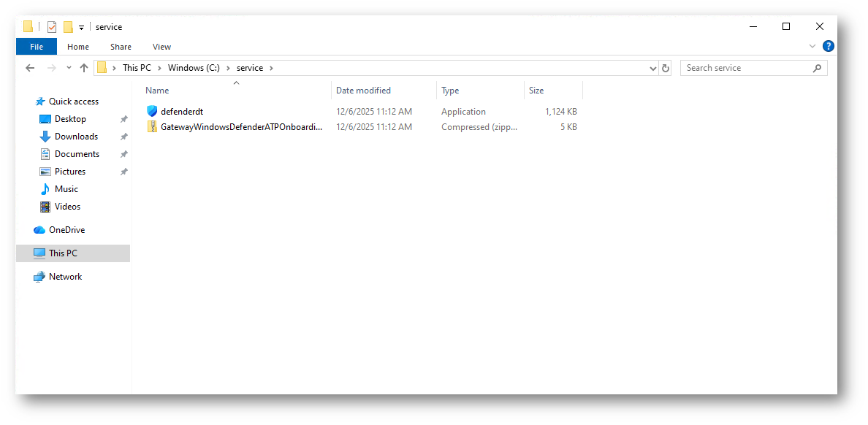Open Desktop in the navigation pane
Image resolution: width=868 pixels, height=425 pixels.
coord(70,119)
